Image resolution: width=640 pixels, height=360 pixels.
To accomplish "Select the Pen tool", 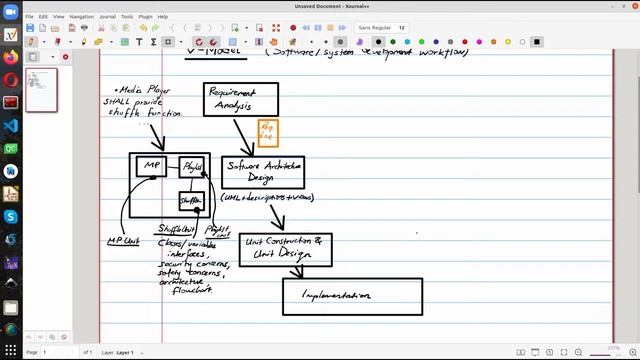I will pos(31,42).
